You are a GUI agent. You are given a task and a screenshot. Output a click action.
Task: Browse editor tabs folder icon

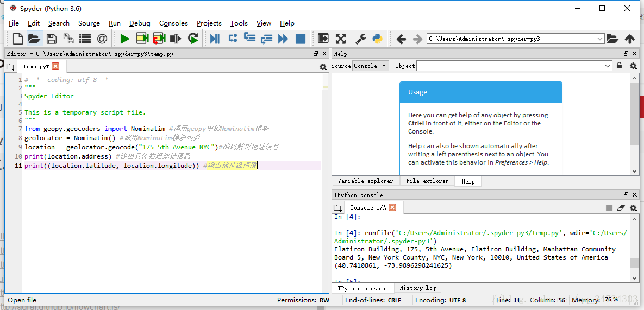tap(10, 66)
